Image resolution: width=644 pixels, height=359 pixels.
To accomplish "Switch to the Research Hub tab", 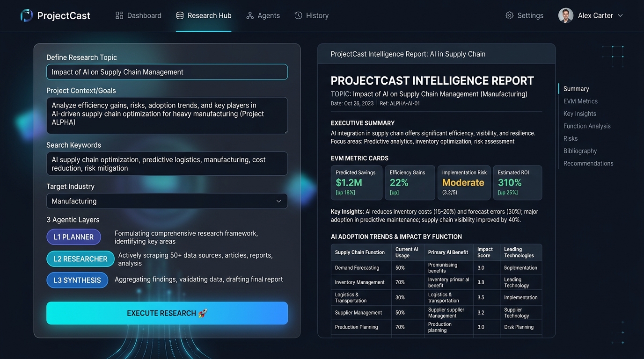I will pos(204,15).
